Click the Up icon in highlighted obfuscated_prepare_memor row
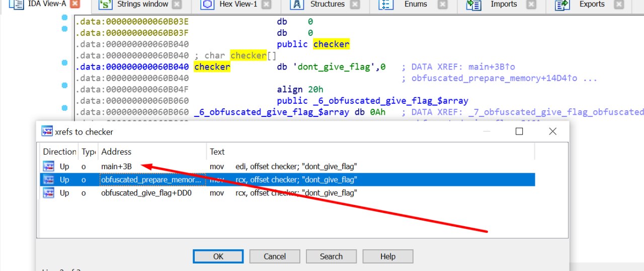This screenshot has width=644, height=271. (49, 179)
